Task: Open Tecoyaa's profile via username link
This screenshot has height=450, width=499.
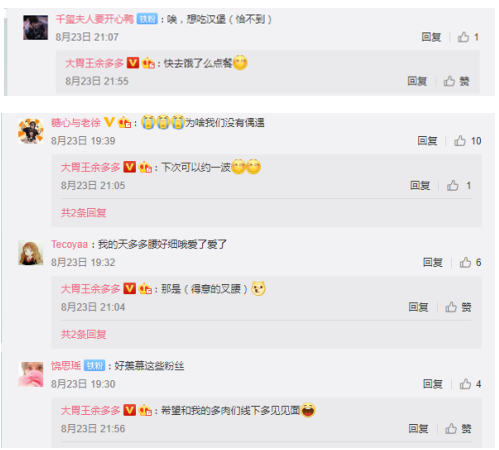Action: pos(69,244)
